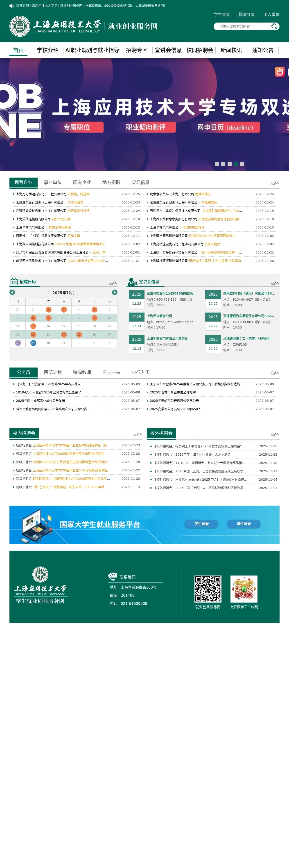Click 专属职位 banner button
The image size is (289, 868).
(x=77, y=127)
